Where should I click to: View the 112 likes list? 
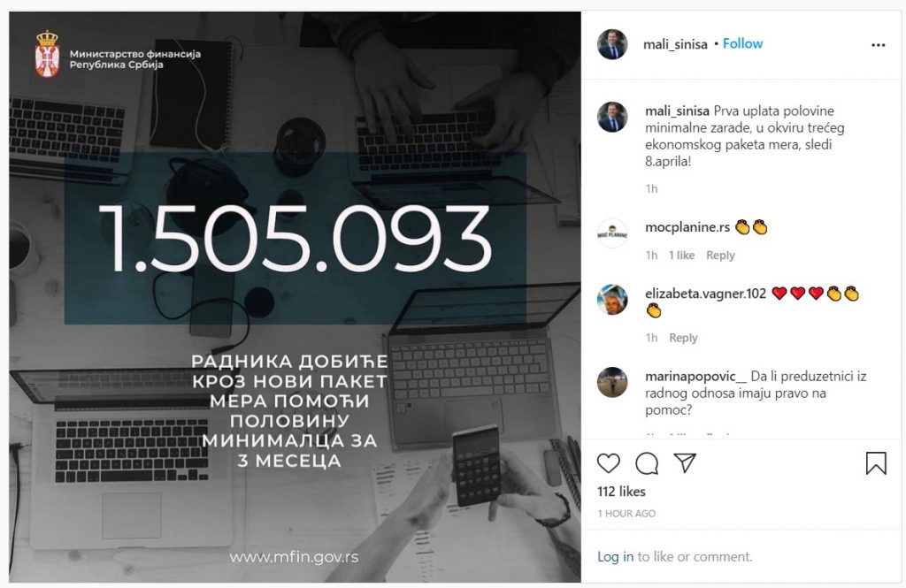tap(621, 492)
